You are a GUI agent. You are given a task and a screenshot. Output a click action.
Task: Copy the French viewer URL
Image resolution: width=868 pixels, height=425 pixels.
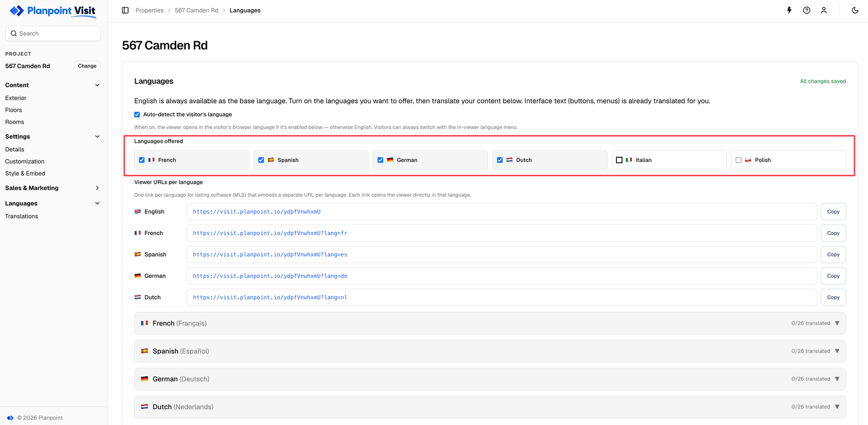pyautogui.click(x=833, y=233)
